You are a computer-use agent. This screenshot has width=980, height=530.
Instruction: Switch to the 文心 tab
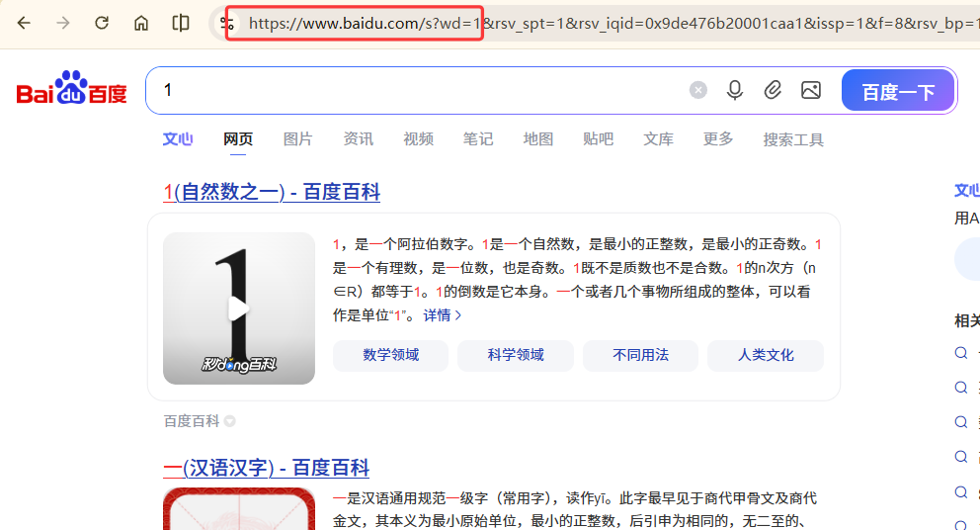click(x=178, y=138)
